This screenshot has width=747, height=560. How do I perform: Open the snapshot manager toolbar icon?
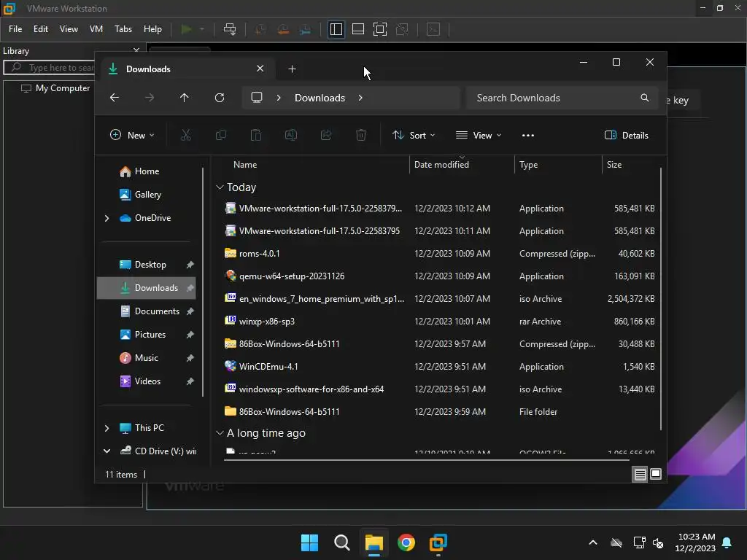(306, 29)
